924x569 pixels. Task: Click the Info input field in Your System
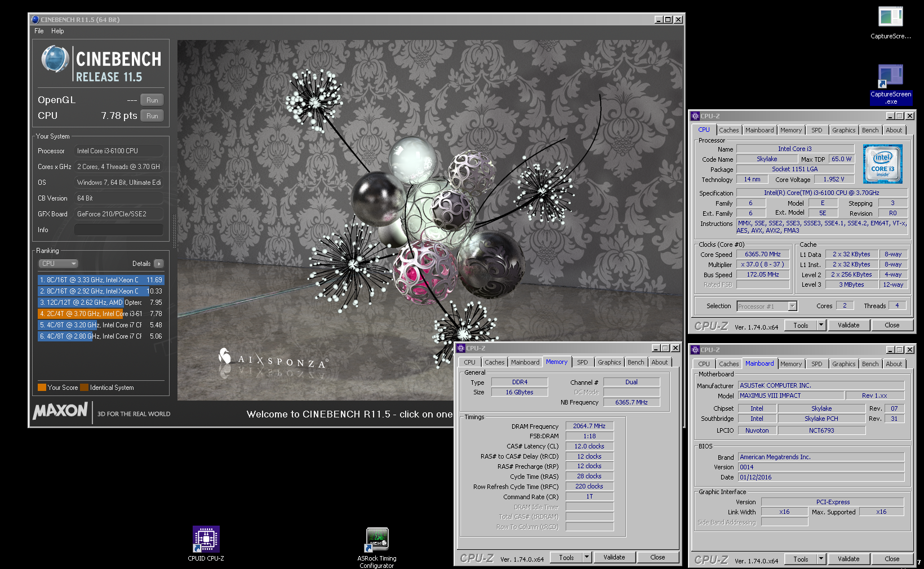118,230
